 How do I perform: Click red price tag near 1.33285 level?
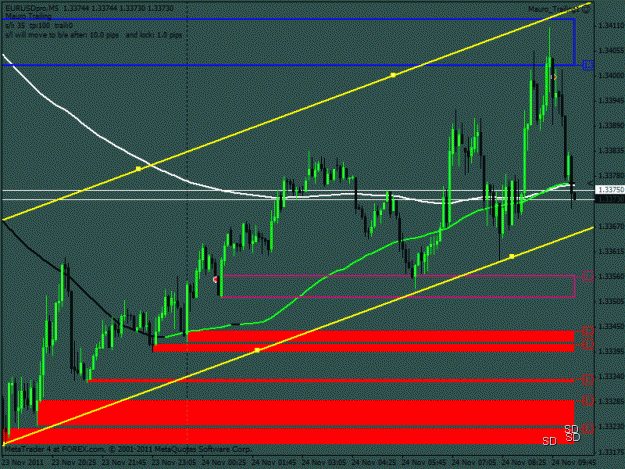coord(588,400)
